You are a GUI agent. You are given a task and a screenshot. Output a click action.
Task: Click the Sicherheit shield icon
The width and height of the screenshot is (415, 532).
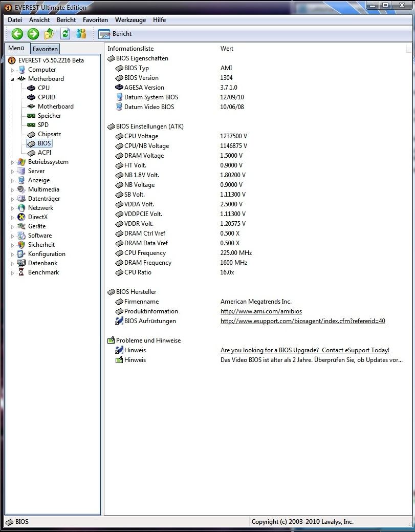point(21,245)
